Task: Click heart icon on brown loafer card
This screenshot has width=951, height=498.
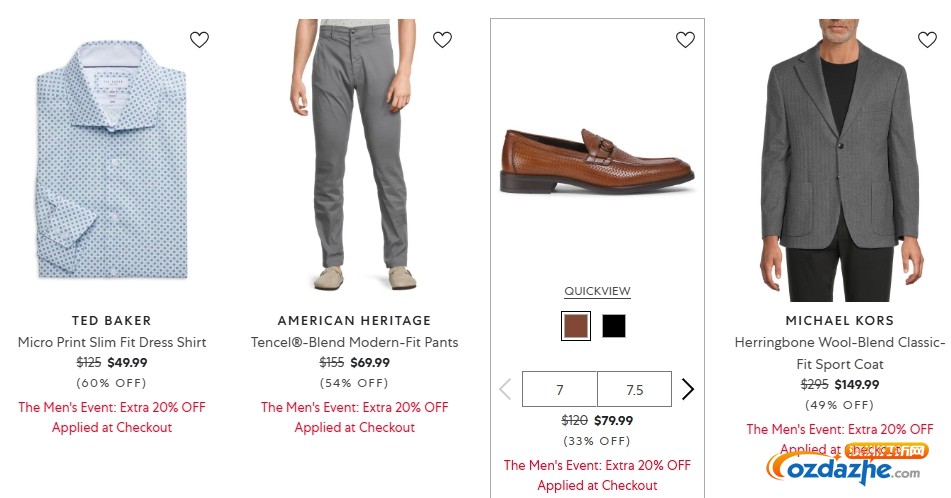Action: click(x=685, y=40)
